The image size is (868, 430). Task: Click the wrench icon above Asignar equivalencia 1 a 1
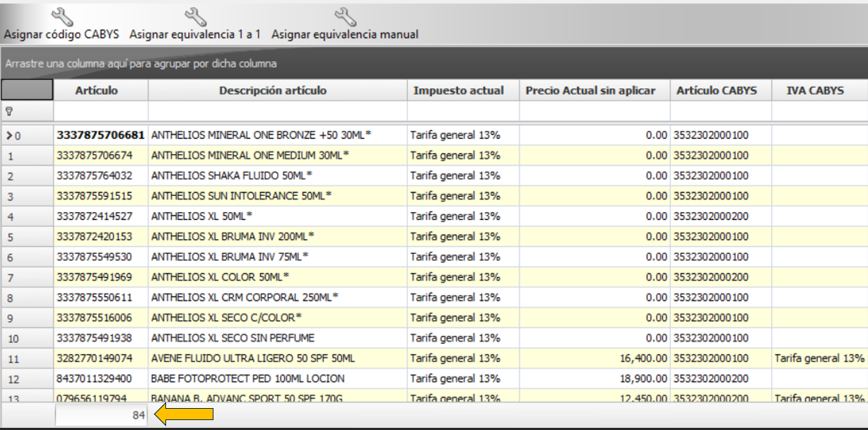pyautogui.click(x=195, y=16)
